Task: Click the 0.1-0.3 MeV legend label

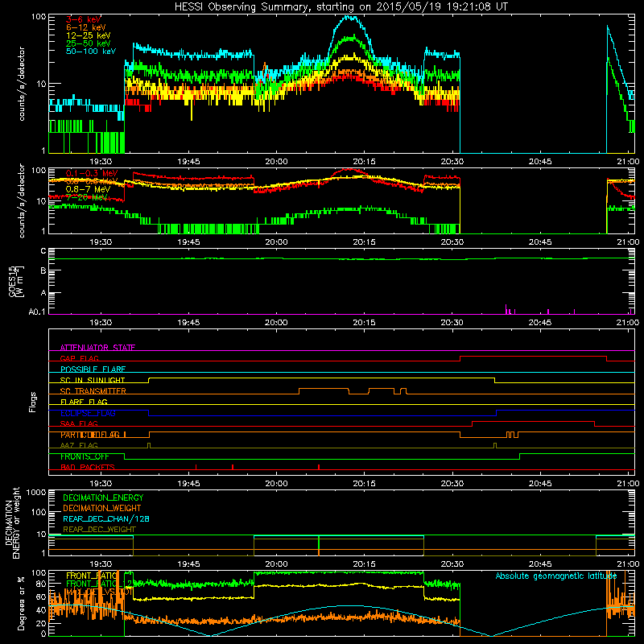Action: click(92, 173)
